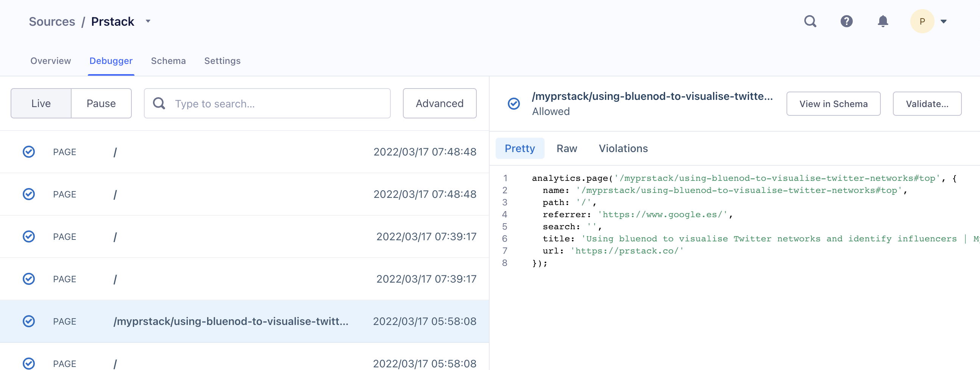The height and width of the screenshot is (370, 980).
Task: Click the Prstack breadcrumb title
Action: click(112, 22)
